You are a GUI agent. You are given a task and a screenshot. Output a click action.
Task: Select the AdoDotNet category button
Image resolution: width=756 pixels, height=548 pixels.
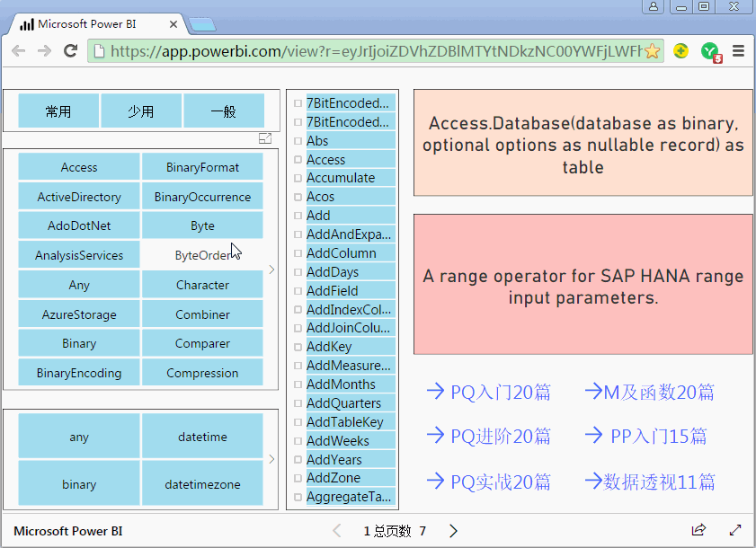point(79,225)
